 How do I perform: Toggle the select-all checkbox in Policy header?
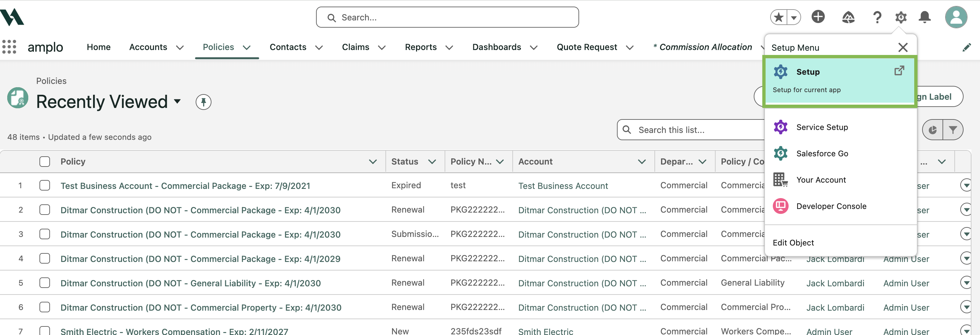point(44,161)
